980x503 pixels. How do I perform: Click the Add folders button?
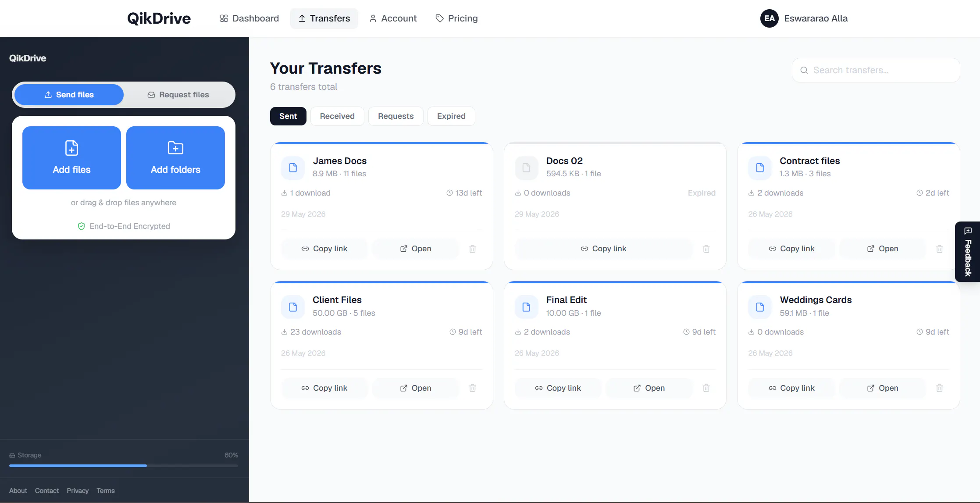tap(175, 158)
